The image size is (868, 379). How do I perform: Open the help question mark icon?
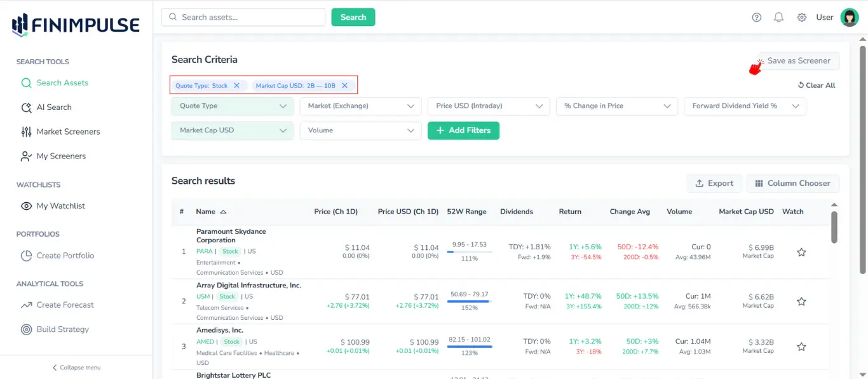pos(756,17)
